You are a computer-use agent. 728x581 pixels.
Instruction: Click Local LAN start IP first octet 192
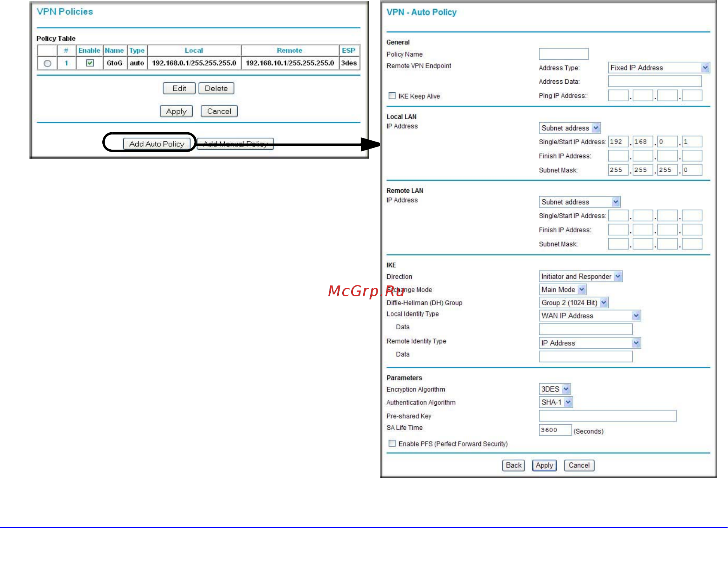click(618, 142)
